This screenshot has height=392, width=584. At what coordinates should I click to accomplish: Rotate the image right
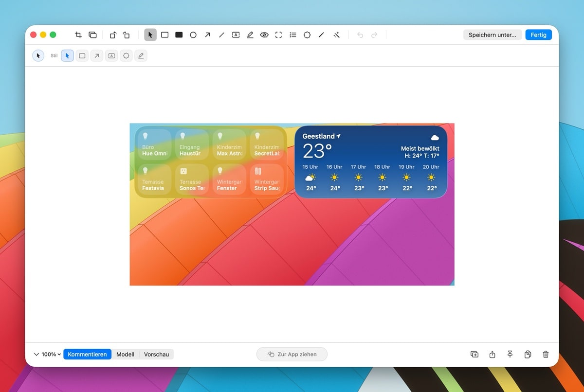pyautogui.click(x=127, y=35)
